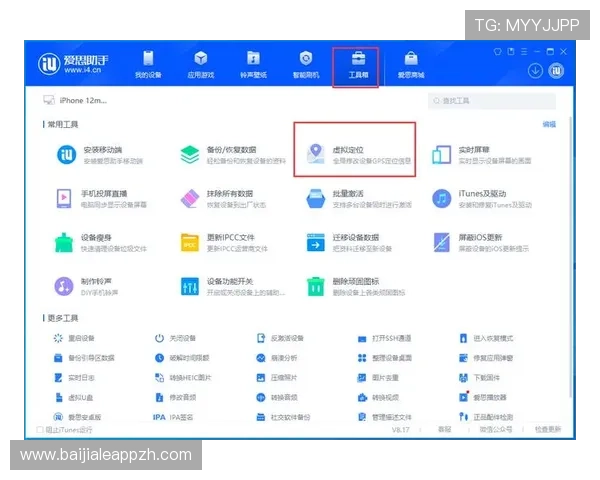Open the 下载固件 download firmware tool
The height and width of the screenshot is (480, 600).
(479, 378)
